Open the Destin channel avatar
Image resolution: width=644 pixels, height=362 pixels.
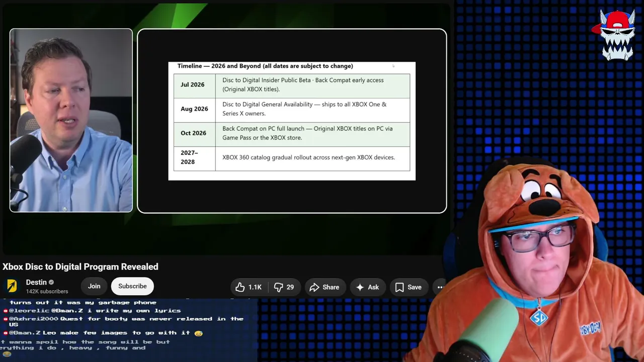click(12, 286)
